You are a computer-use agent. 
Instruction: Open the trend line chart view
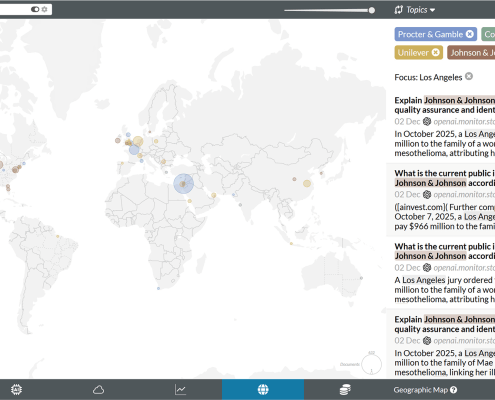click(x=180, y=389)
